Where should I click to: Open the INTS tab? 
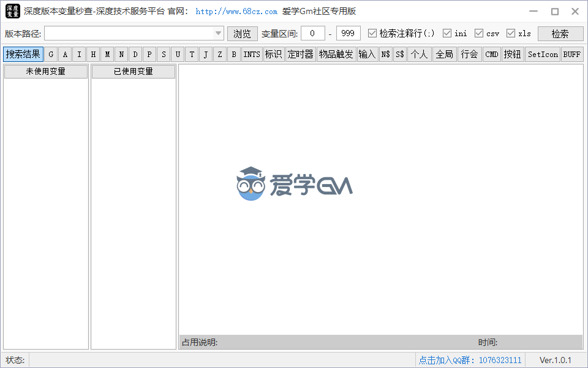[252, 55]
